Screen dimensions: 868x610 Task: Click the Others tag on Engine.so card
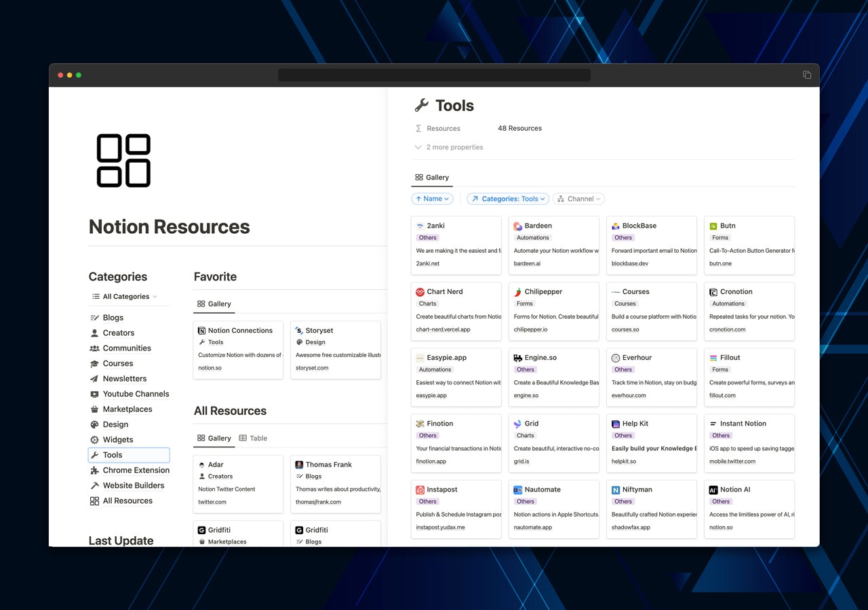(x=525, y=369)
